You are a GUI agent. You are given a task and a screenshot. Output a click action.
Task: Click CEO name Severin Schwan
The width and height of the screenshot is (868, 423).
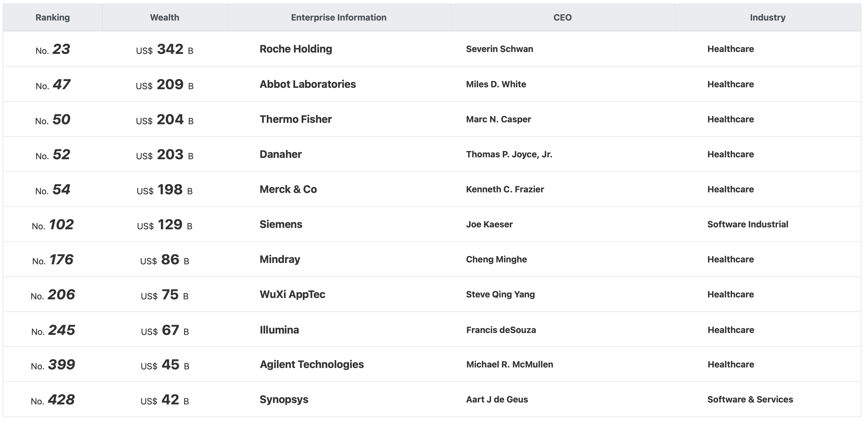(499, 49)
